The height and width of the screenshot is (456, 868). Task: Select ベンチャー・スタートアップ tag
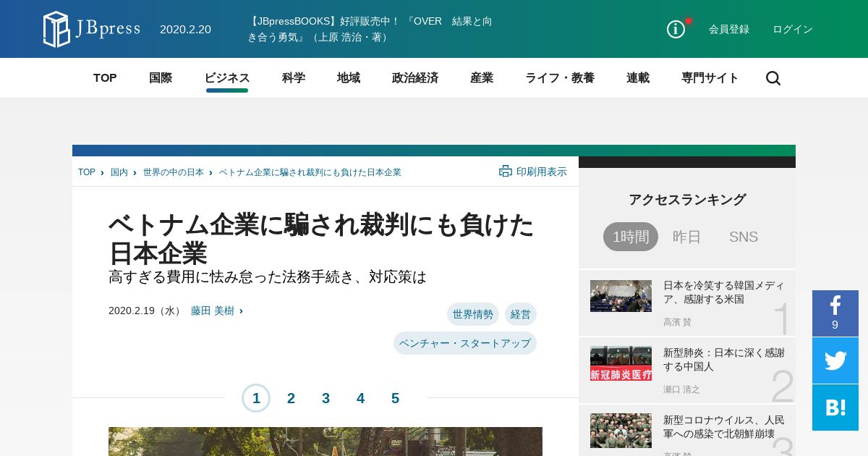pyautogui.click(x=465, y=343)
